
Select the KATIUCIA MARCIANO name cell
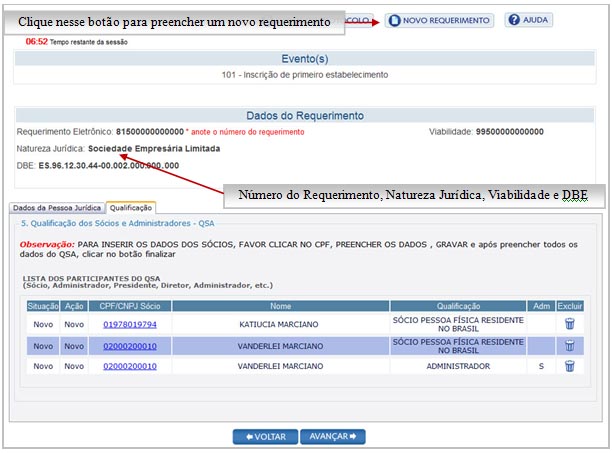click(x=279, y=324)
